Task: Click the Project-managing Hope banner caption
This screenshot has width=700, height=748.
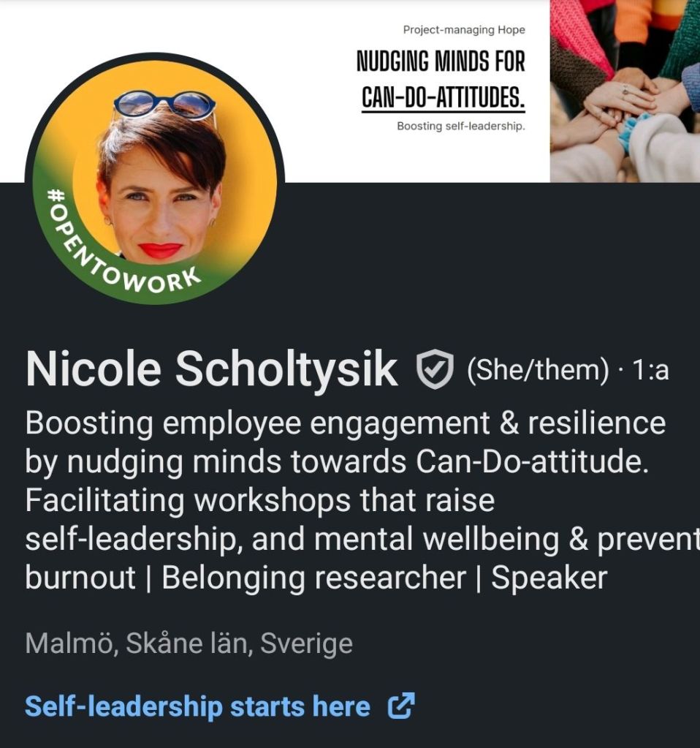Action: (x=464, y=30)
